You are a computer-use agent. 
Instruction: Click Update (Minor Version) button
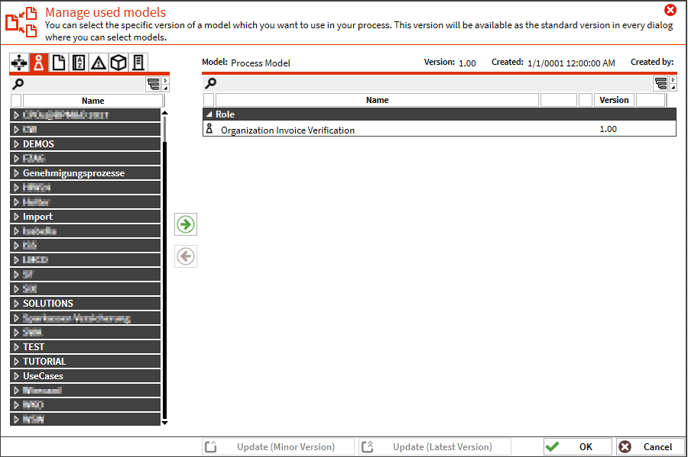[x=278, y=447]
